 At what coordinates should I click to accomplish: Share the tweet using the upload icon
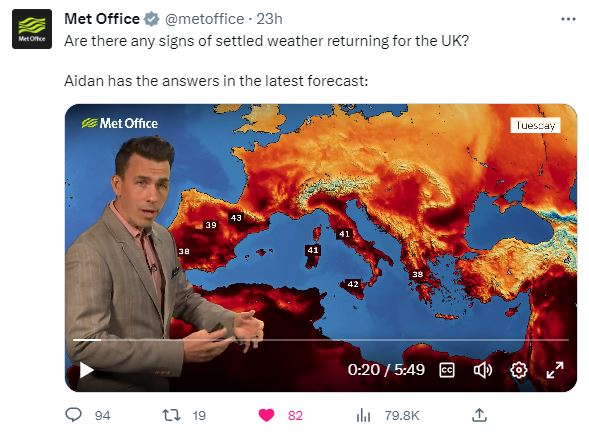tap(479, 415)
